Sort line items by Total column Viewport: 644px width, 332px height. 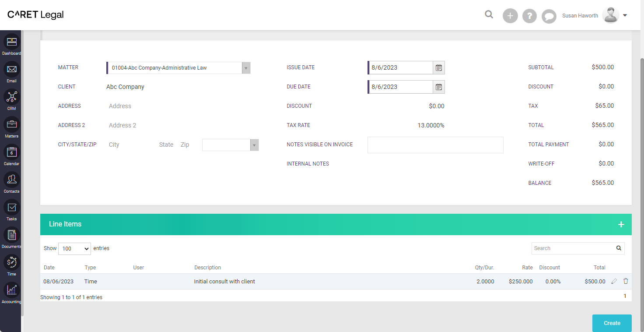(599, 268)
